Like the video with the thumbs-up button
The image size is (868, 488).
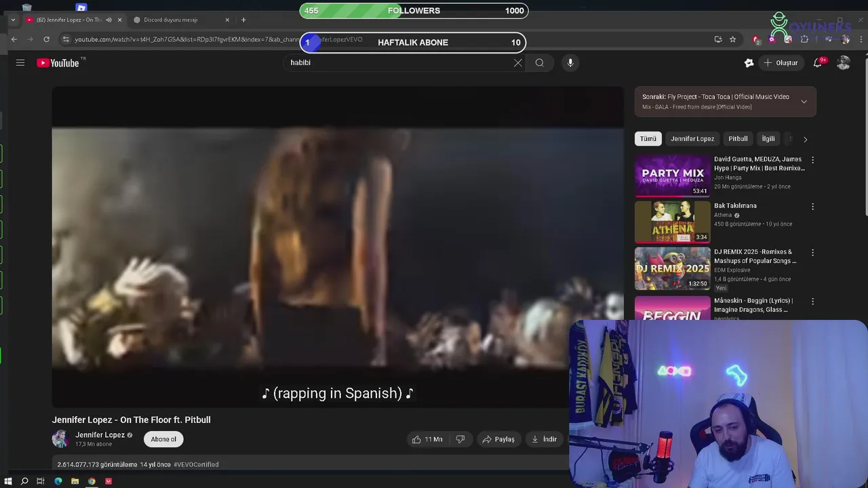(427, 439)
